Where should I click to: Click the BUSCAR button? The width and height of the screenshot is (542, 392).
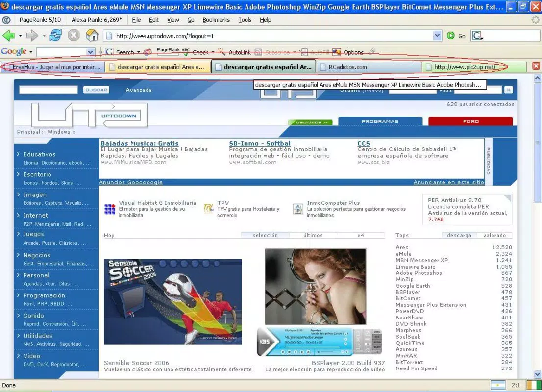point(96,90)
